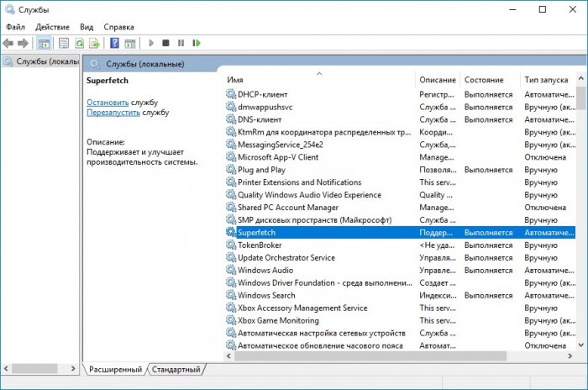Open the Файл menu

pyautogui.click(x=15, y=27)
